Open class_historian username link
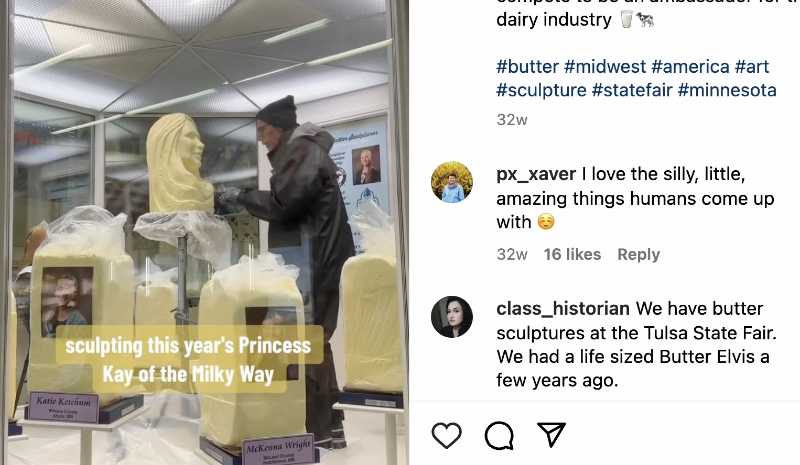Screen dimensions: 800x465 pyautogui.click(x=563, y=308)
